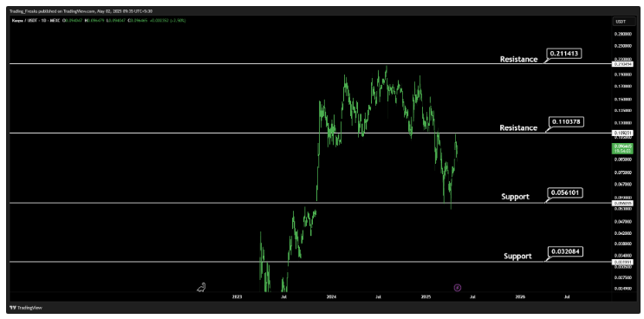Select the 0.032084 support price label
The height and width of the screenshot is (319, 644).
(565, 251)
